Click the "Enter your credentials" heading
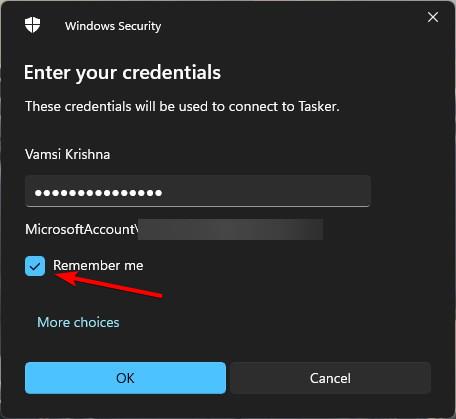456x419 pixels. [122, 72]
